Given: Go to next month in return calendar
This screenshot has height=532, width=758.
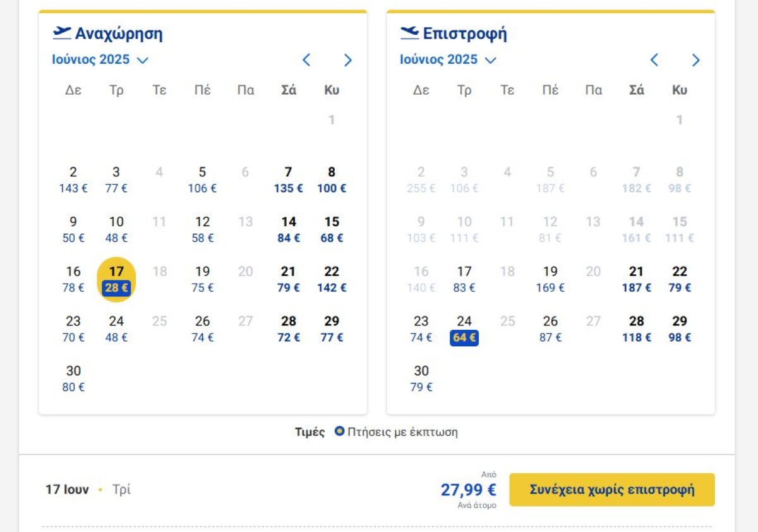Looking at the screenshot, I should coord(696,60).
